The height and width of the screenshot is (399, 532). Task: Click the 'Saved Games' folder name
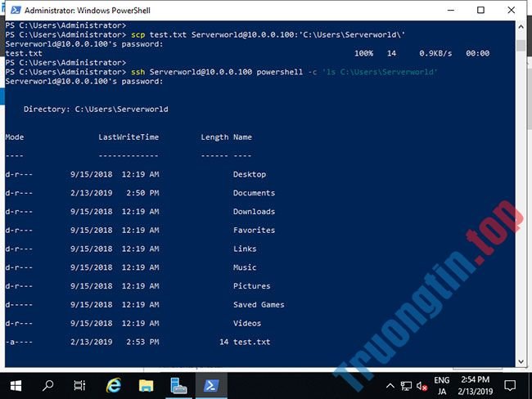[x=259, y=305]
